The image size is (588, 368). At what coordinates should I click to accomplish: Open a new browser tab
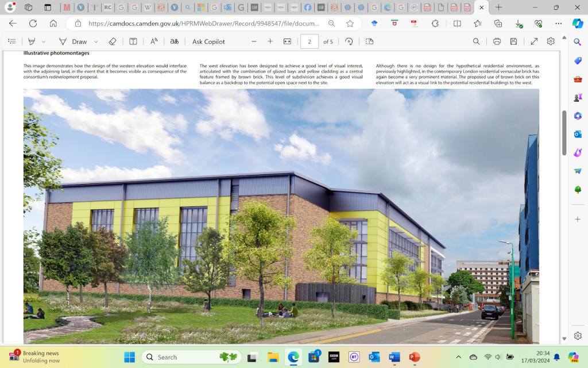498,7
